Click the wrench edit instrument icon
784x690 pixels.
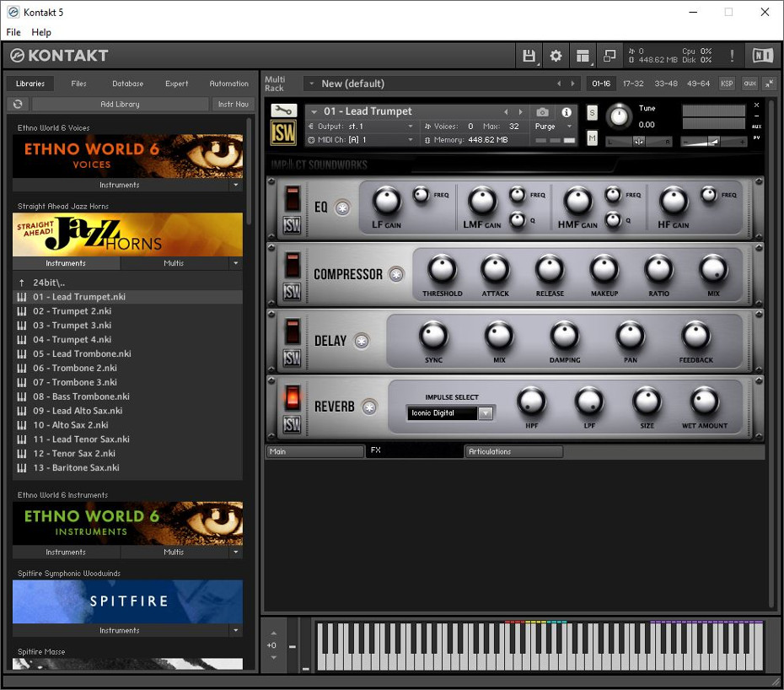(283, 111)
